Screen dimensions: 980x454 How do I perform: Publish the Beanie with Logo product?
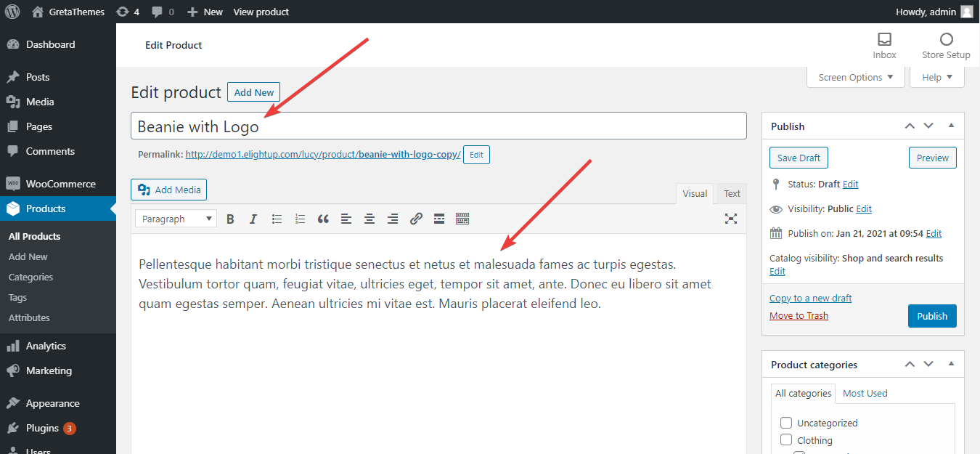click(932, 315)
